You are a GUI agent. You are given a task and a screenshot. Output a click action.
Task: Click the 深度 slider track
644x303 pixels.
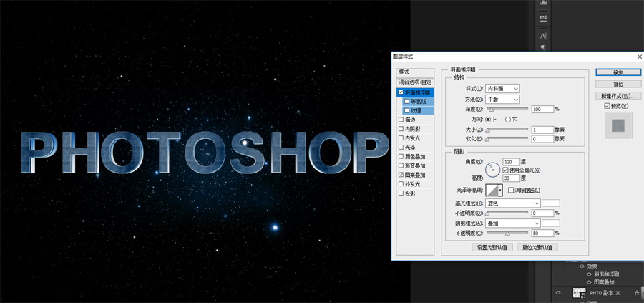pyautogui.click(x=507, y=110)
